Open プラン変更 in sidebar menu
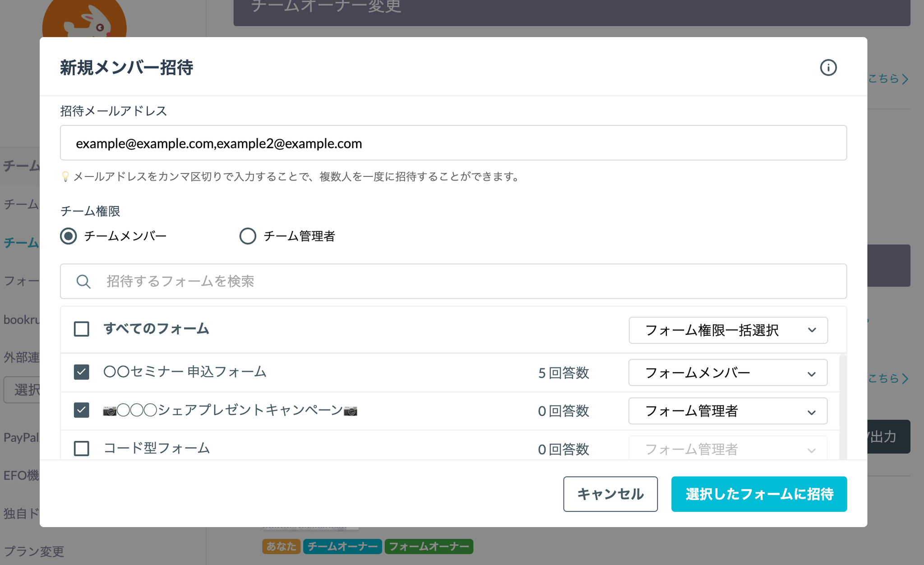924x565 pixels. [34, 551]
